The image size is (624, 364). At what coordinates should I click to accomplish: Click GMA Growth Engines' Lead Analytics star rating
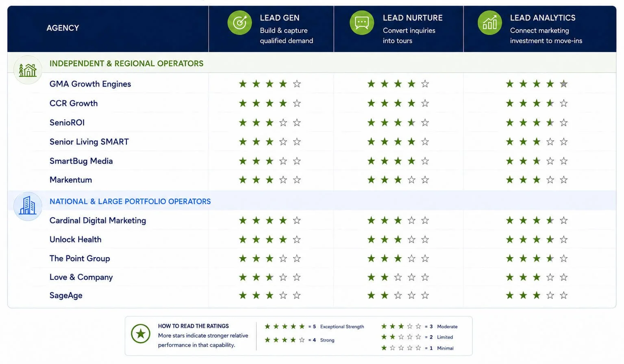click(x=537, y=84)
